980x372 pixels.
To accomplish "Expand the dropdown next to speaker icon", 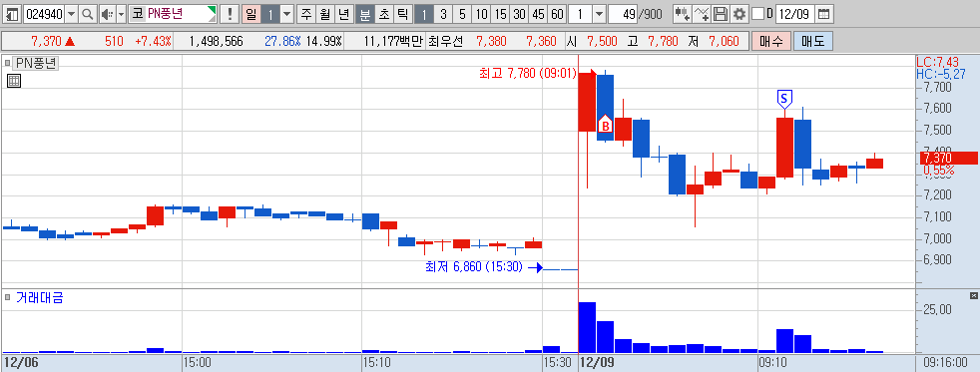I will tap(121, 14).
